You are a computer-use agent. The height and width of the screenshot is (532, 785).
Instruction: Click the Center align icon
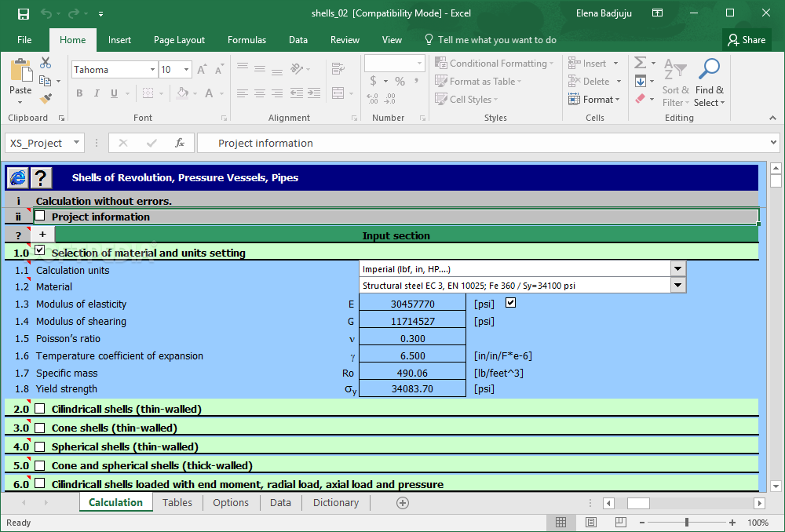point(259,93)
